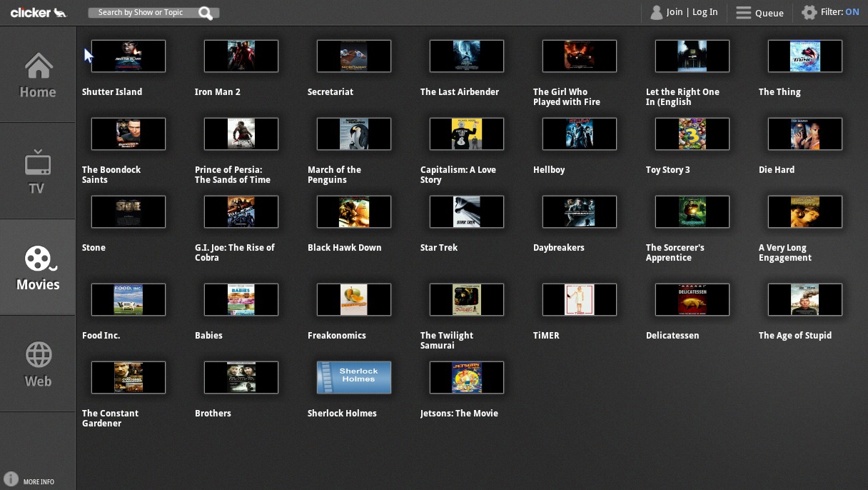Click the Iron Man 2 title text
The width and height of the screenshot is (868, 490).
point(218,91)
